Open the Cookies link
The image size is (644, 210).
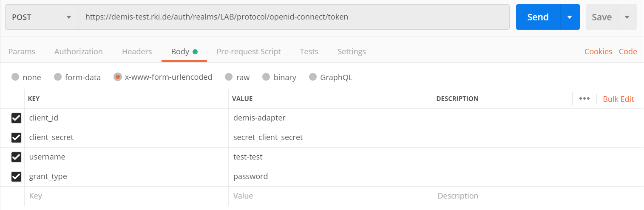coord(598,51)
